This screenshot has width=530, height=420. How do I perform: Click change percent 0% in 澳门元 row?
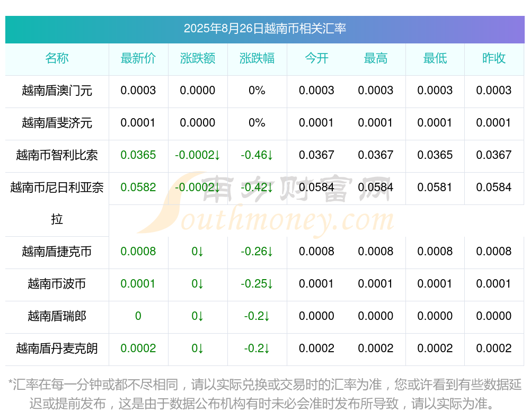tap(257, 91)
